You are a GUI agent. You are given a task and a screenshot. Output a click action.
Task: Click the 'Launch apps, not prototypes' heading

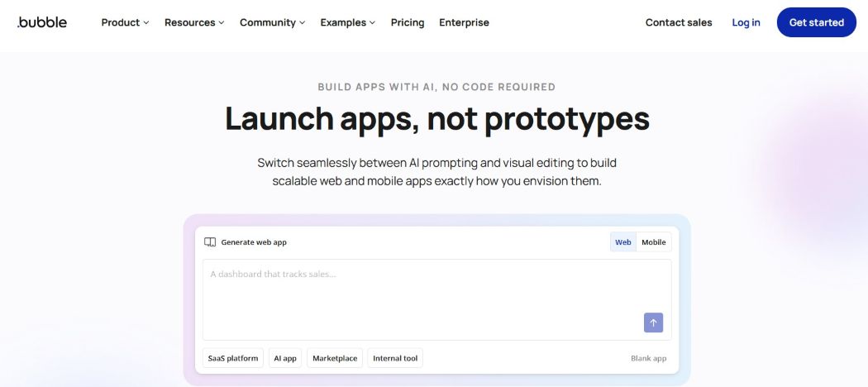coord(436,118)
